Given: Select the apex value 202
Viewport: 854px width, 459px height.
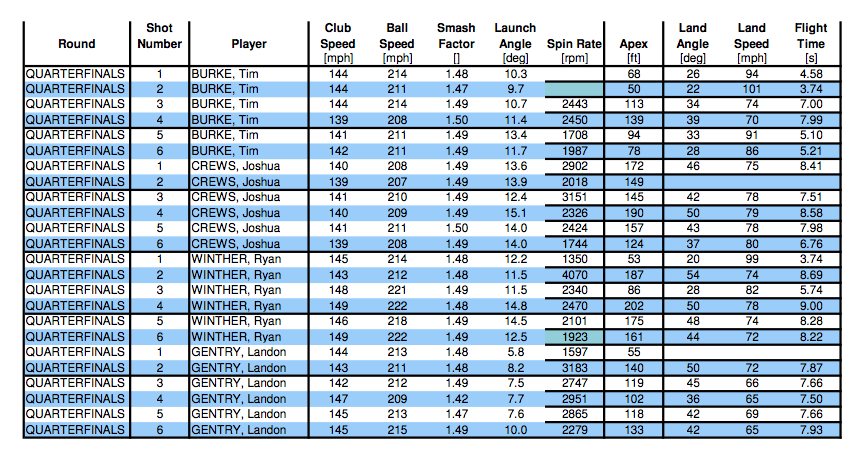Looking at the screenshot, I should (634, 306).
